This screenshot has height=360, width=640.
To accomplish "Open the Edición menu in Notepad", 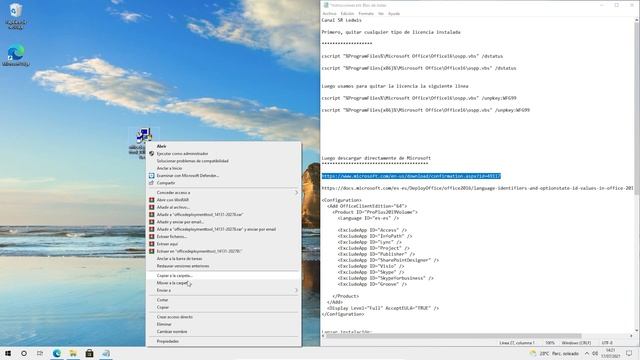I will coord(347,14).
